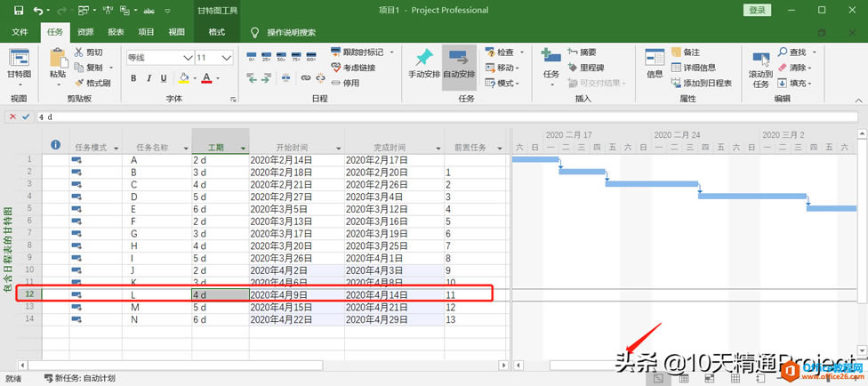Switch to the 资源 (Resource) ribbon tab
Screen dimensions: 868x386
(85, 32)
